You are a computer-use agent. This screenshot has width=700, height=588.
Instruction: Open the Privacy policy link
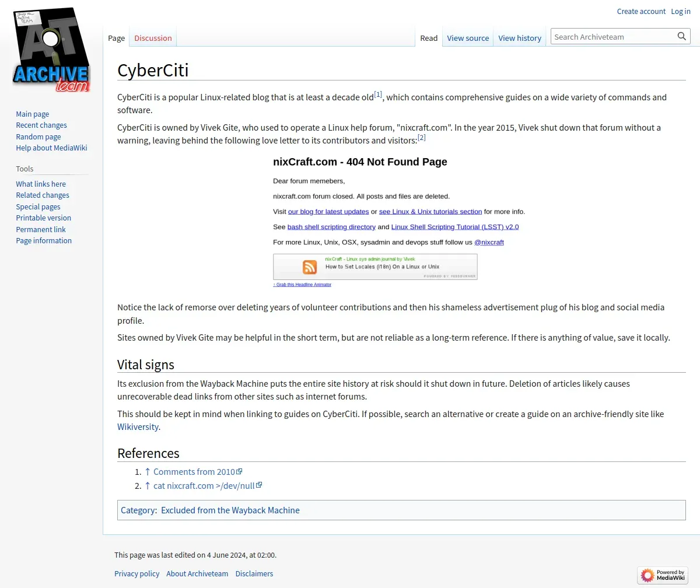coord(136,574)
